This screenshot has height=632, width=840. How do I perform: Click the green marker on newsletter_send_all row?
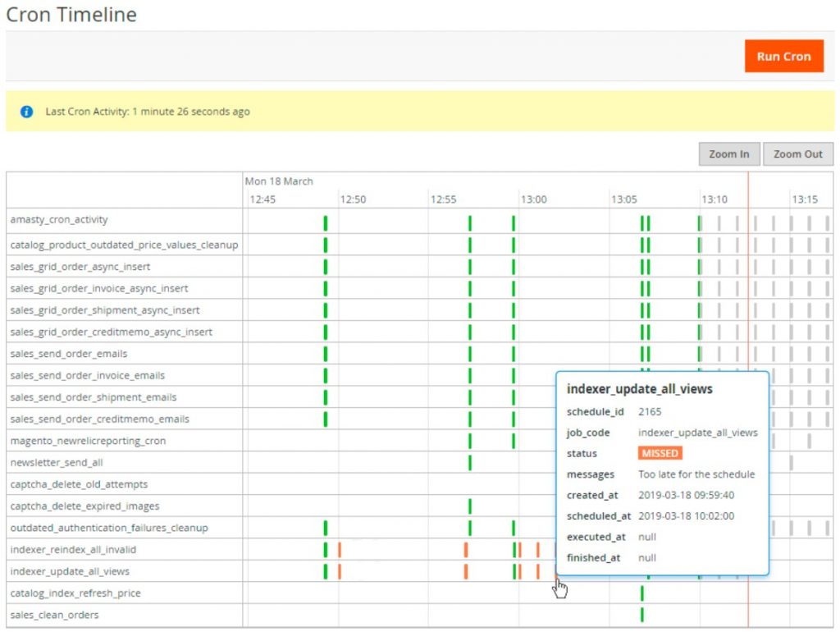pos(470,462)
